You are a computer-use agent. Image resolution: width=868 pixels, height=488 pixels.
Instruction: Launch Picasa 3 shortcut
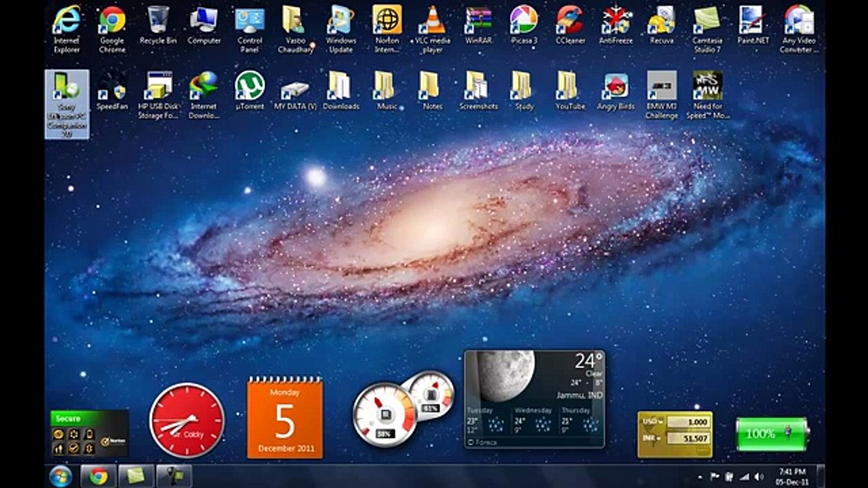click(524, 25)
